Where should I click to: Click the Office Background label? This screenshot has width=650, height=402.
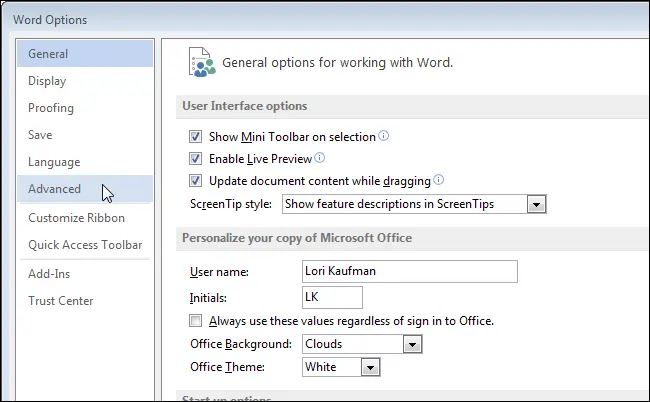click(241, 344)
